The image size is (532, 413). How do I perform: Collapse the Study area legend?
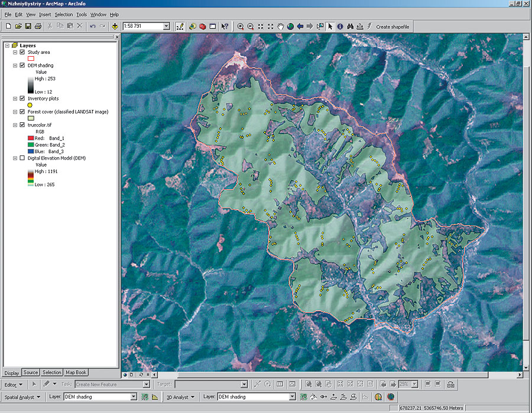(x=15, y=52)
